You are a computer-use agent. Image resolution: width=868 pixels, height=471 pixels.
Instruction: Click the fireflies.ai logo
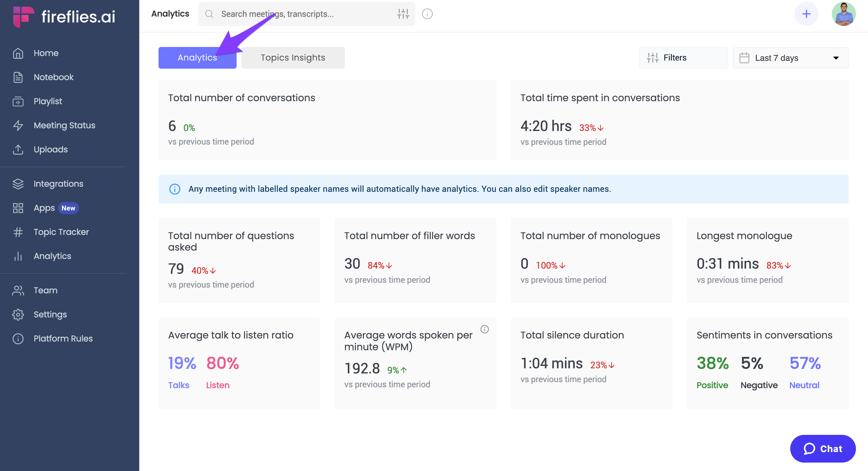click(x=64, y=16)
